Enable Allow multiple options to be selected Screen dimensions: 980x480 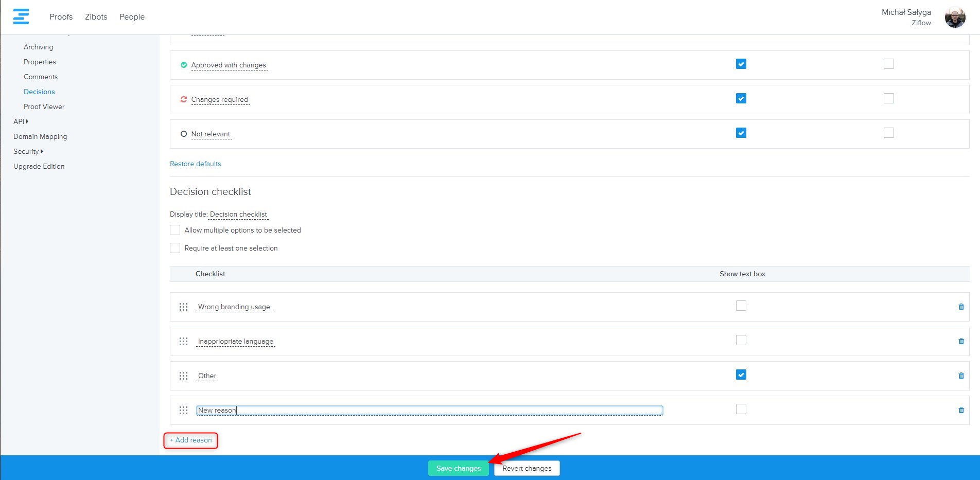coord(175,230)
